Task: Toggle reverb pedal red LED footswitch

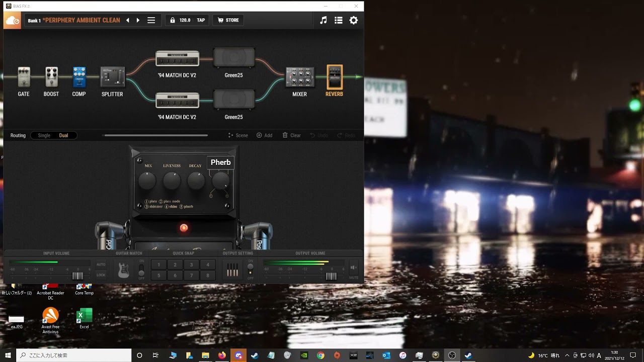Action: [x=184, y=228]
